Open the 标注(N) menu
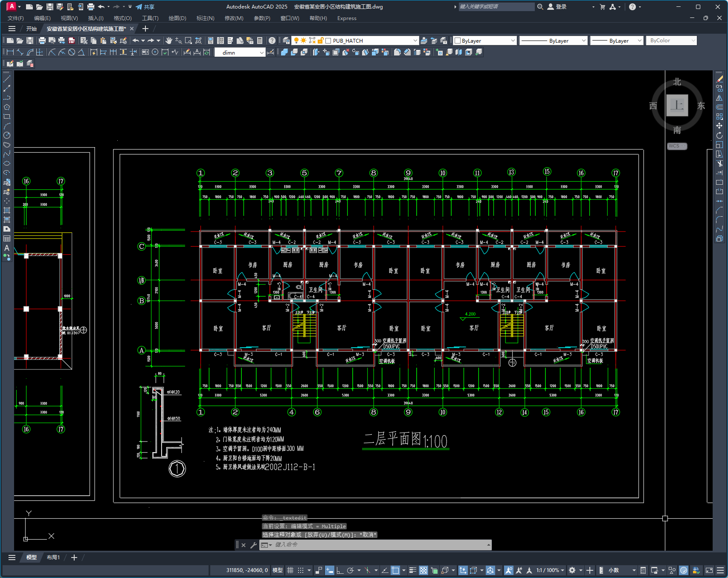This screenshot has height=578, width=728. point(205,18)
